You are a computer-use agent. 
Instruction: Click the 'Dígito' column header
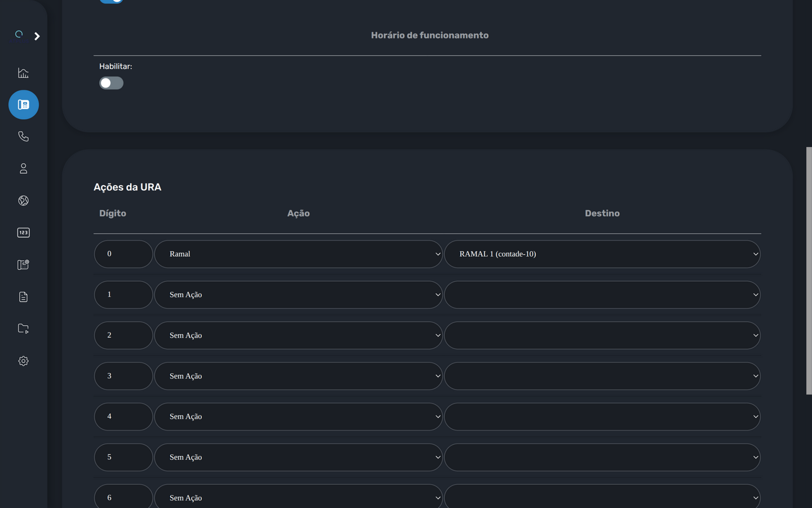[x=113, y=213]
